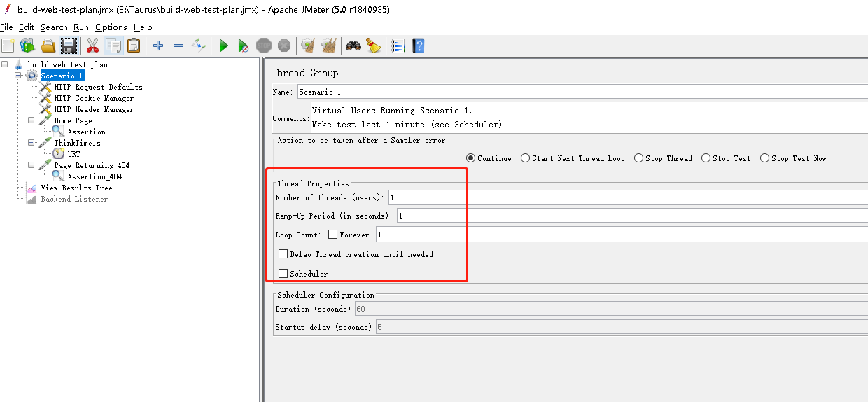Click the Paste clipboard icon
This screenshot has height=402, width=868.
coord(133,46)
